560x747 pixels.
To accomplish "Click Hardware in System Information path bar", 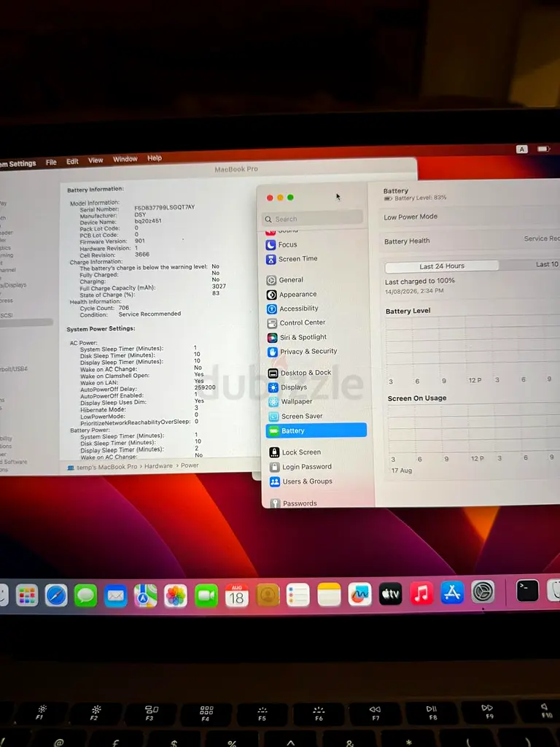I will point(158,466).
